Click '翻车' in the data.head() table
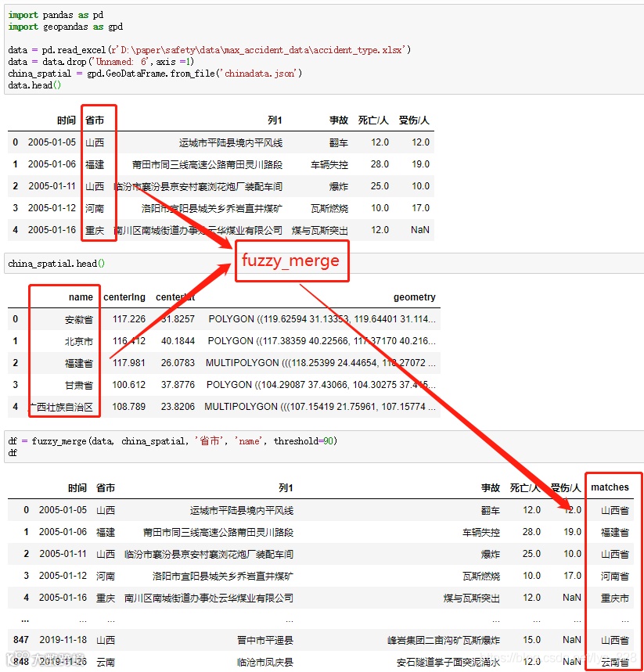The image size is (644, 672). tap(338, 142)
